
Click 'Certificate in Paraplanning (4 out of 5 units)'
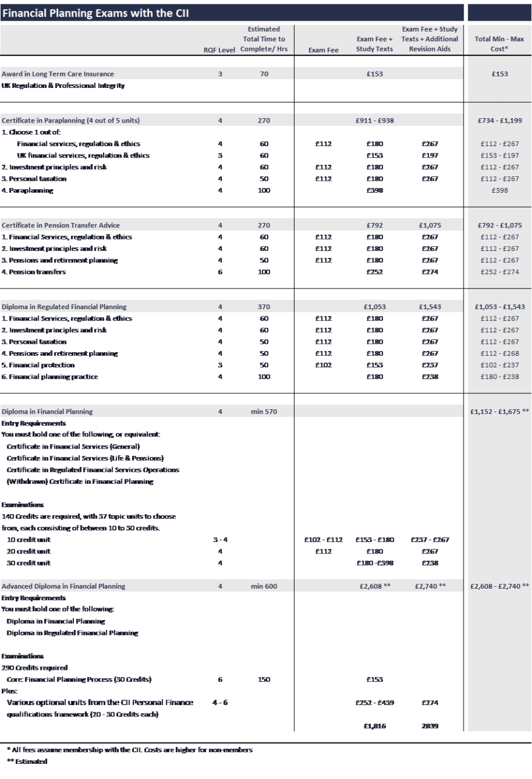pos(70,121)
